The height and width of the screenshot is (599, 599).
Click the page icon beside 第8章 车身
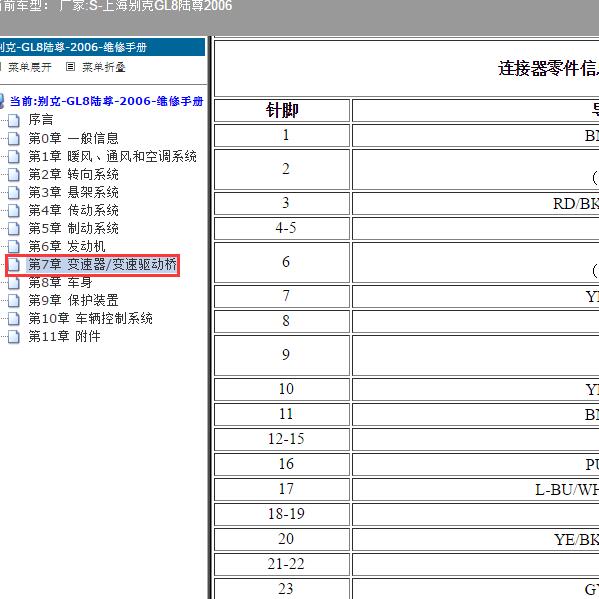pyautogui.click(x=14, y=283)
